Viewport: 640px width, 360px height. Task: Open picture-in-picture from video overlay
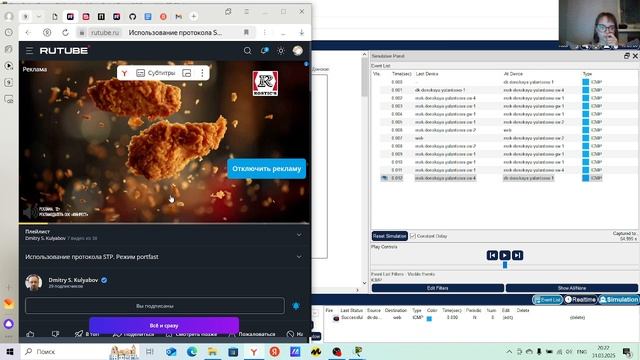coord(187,73)
